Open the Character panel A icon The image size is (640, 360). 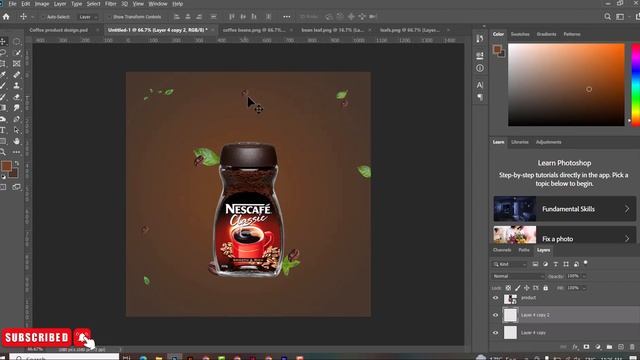(480, 85)
